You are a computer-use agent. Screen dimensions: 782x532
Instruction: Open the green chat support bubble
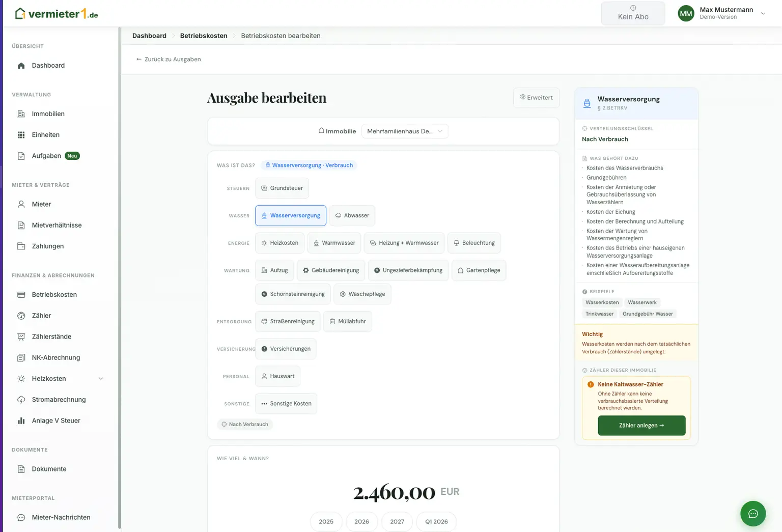pyautogui.click(x=753, y=514)
